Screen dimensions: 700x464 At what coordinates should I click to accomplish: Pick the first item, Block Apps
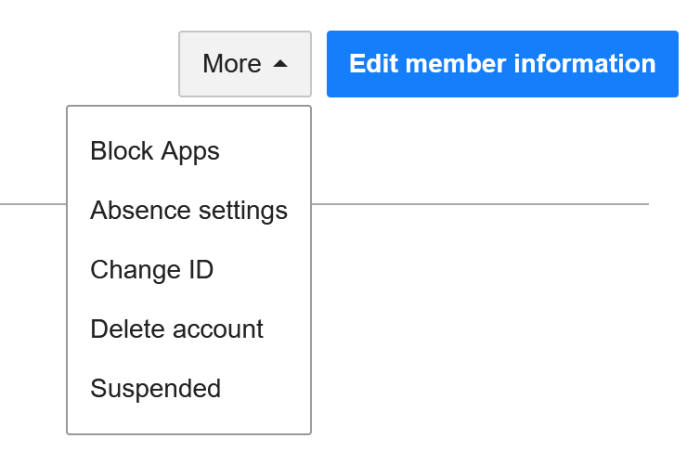point(155,151)
